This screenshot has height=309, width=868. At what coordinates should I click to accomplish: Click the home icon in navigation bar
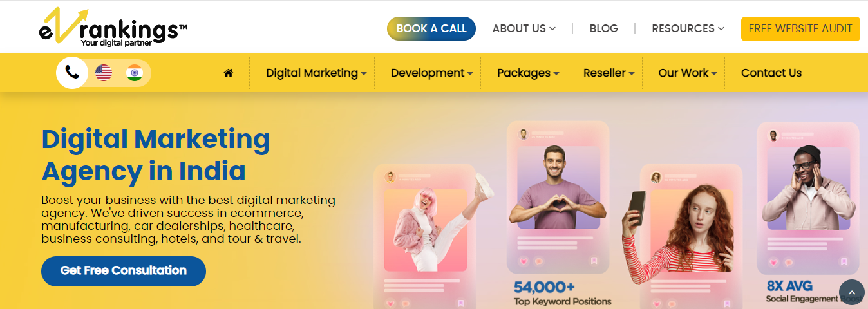point(228,73)
